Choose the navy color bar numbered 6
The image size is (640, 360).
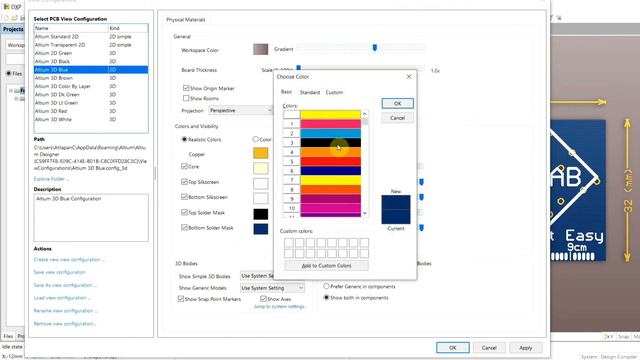tap(331, 171)
